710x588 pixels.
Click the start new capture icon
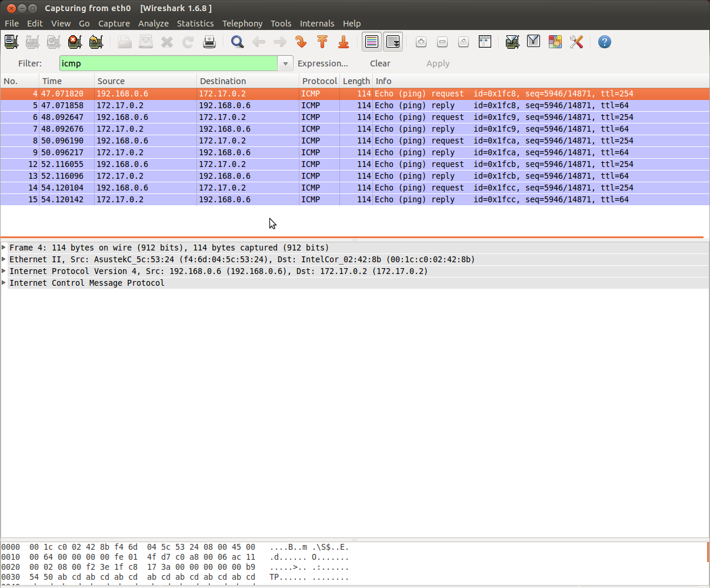pyautogui.click(x=54, y=42)
